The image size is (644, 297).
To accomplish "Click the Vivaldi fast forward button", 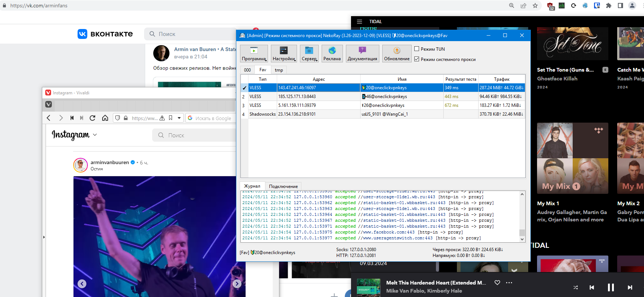I will pos(82,118).
